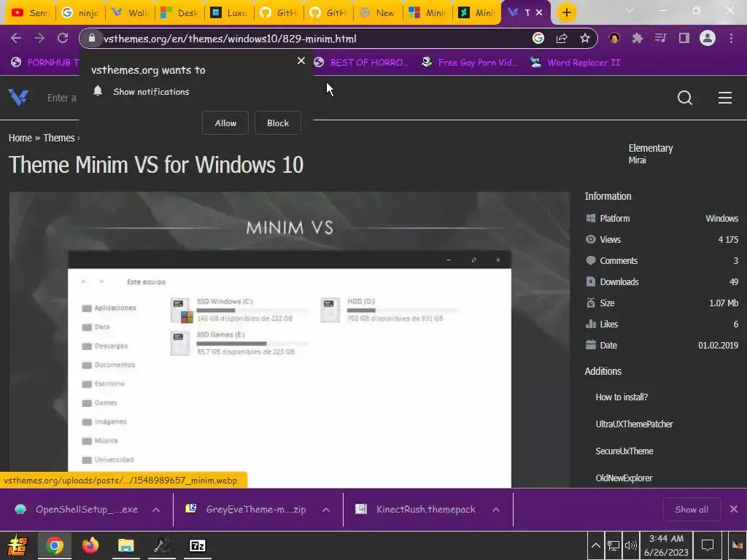Switch to the first GitHub tab
The width and height of the screenshot is (747, 560).
(x=278, y=13)
